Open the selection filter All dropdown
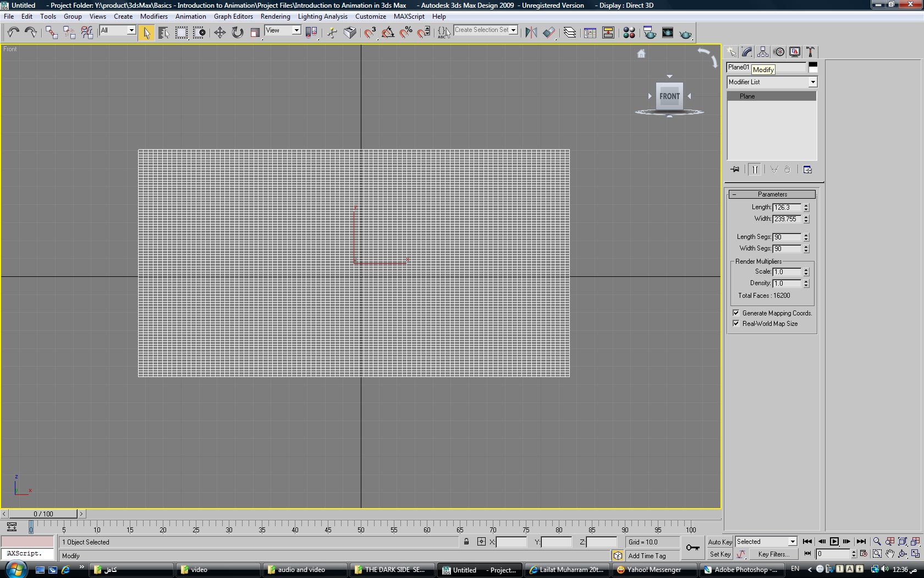Image resolution: width=924 pixels, height=578 pixels. (x=131, y=30)
